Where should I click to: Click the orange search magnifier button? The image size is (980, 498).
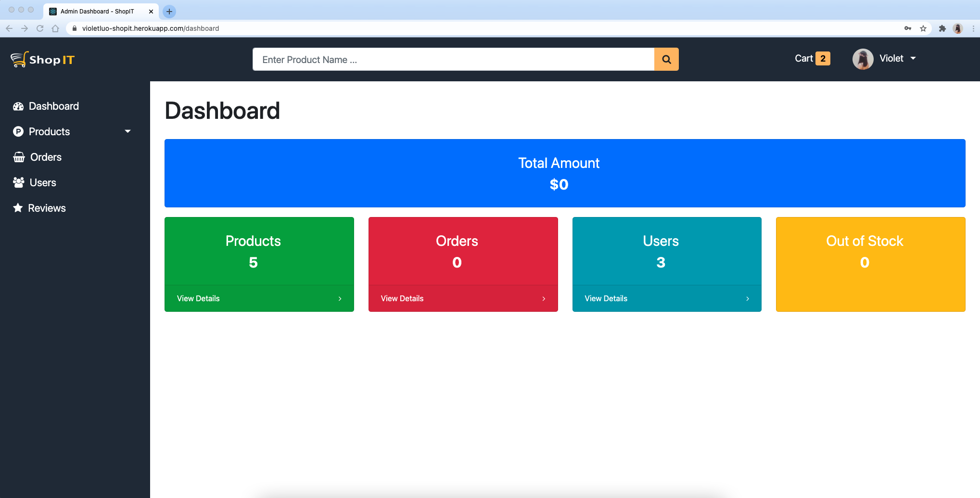coord(666,59)
